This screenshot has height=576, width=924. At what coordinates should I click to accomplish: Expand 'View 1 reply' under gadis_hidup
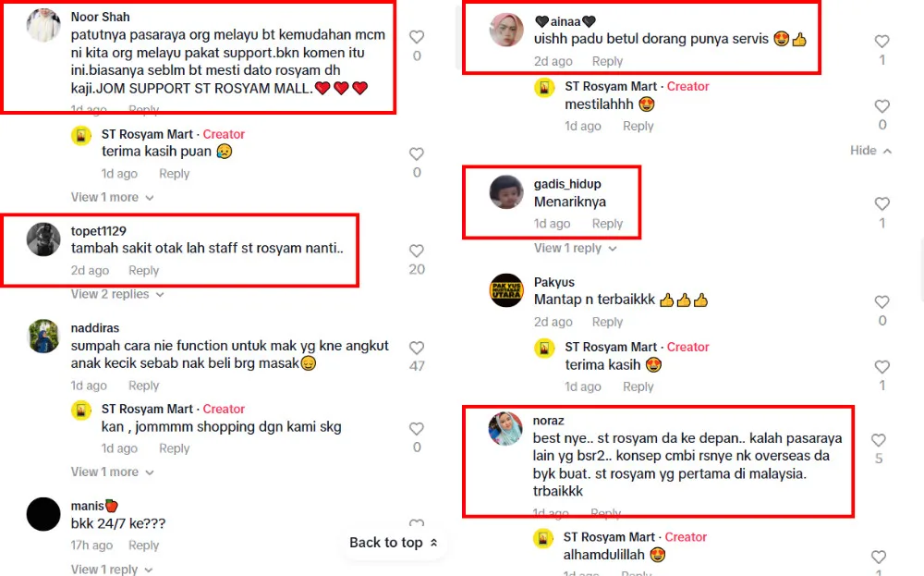click(575, 248)
